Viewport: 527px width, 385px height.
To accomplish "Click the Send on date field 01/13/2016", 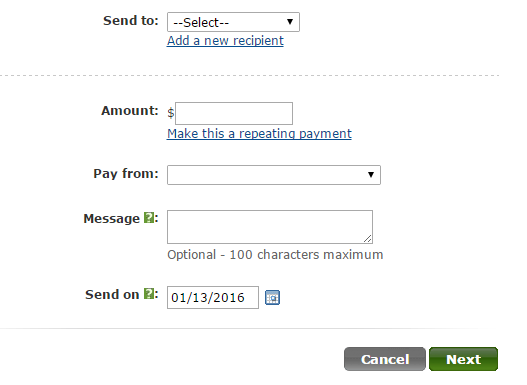I will click(213, 297).
